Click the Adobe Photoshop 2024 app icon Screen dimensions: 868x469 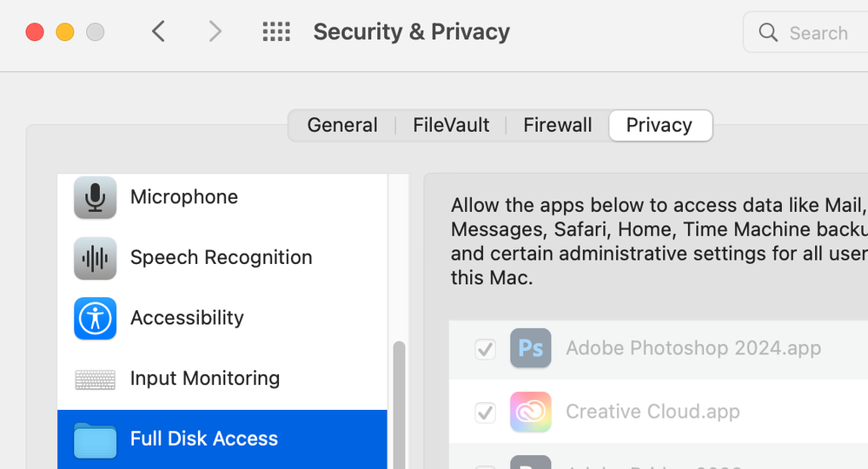(530, 349)
